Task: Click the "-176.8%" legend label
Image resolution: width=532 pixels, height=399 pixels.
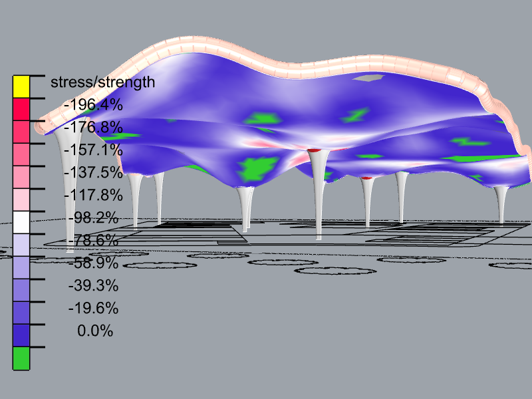Action: tap(93, 127)
